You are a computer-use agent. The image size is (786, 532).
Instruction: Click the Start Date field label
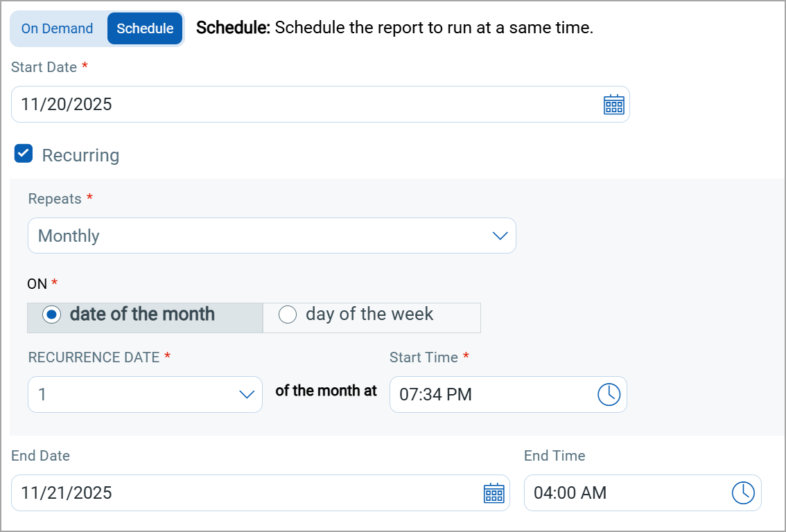click(44, 67)
